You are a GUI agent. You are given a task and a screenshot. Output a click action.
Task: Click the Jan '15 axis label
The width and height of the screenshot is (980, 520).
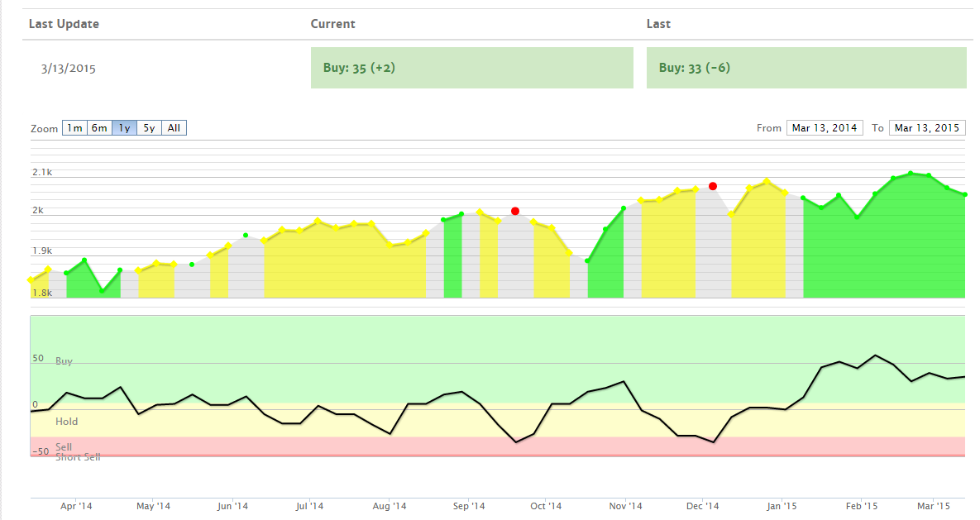click(x=782, y=506)
